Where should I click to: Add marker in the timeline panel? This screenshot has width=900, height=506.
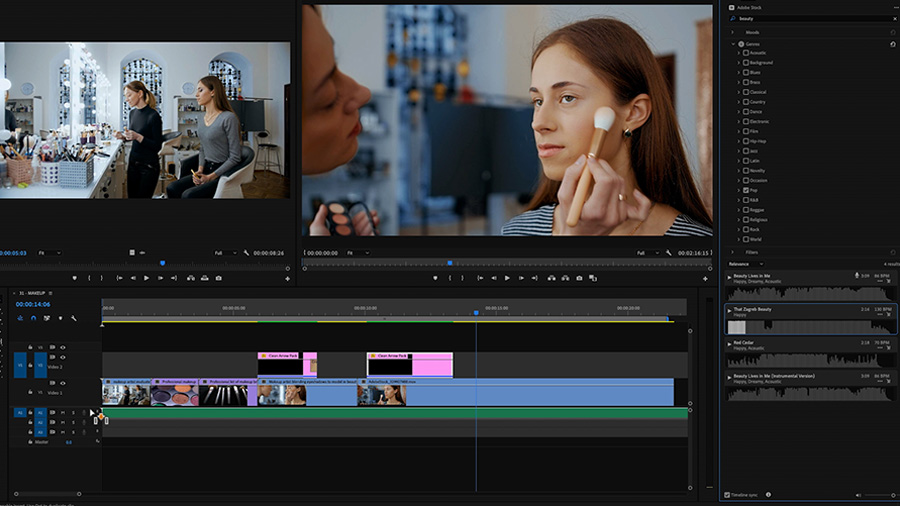60,318
